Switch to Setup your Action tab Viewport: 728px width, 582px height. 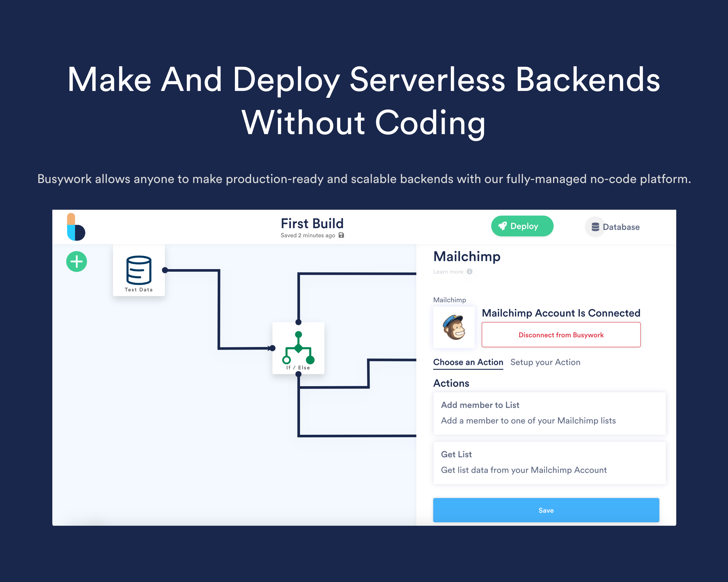[545, 362]
